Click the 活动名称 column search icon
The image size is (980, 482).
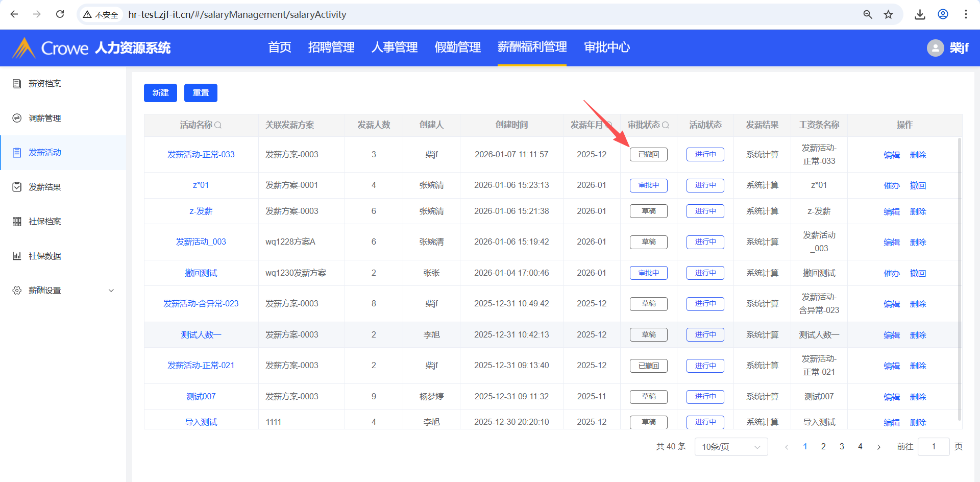pyautogui.click(x=218, y=125)
